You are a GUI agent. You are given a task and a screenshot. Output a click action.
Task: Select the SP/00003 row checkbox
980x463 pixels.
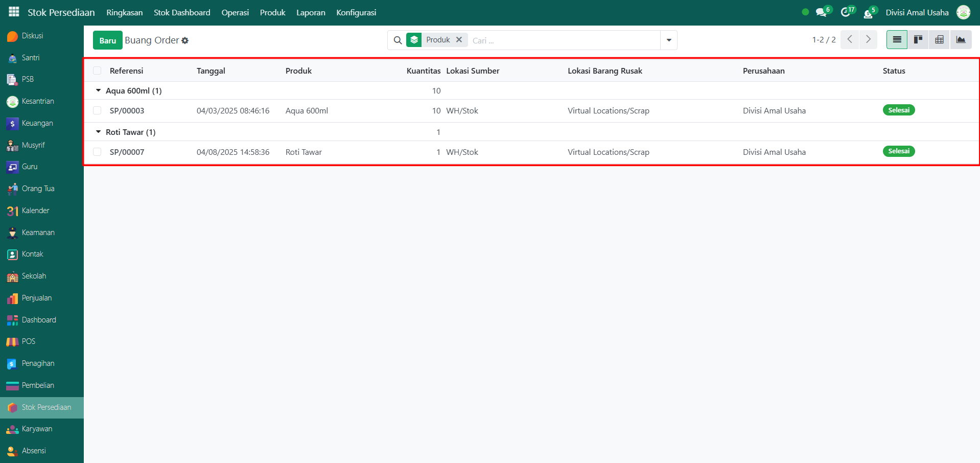(x=97, y=111)
